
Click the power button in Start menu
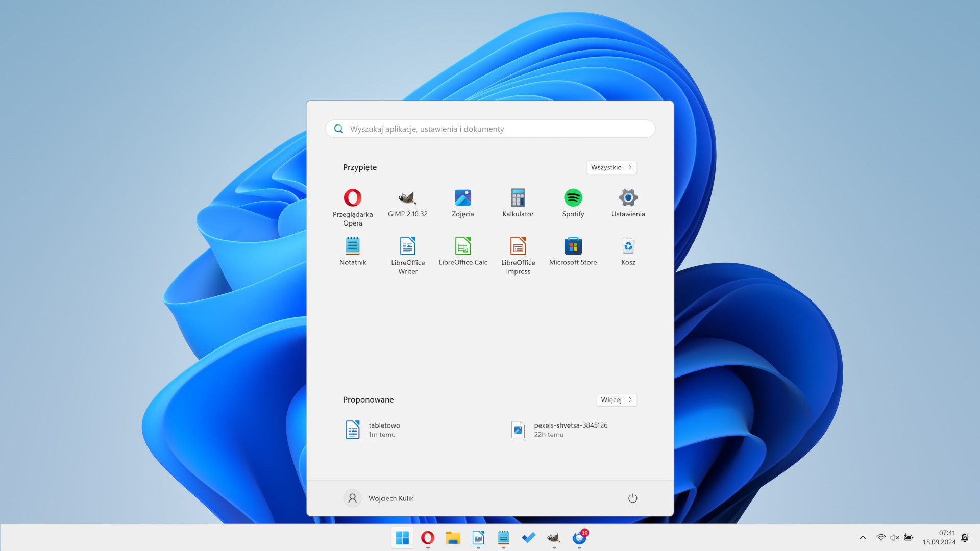pyautogui.click(x=632, y=498)
